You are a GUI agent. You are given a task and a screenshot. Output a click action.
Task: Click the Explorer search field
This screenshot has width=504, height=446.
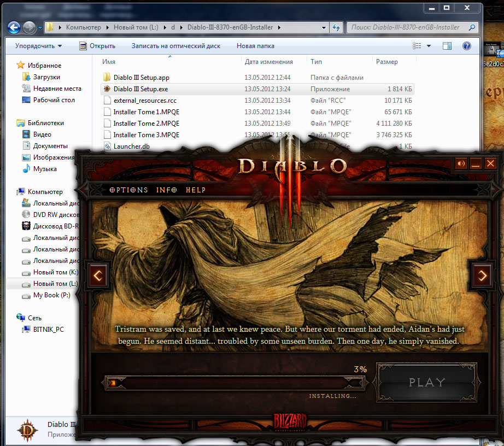(x=407, y=27)
